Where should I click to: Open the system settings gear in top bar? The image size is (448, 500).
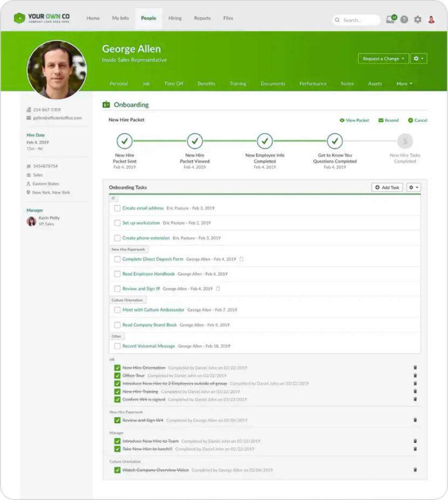click(418, 19)
